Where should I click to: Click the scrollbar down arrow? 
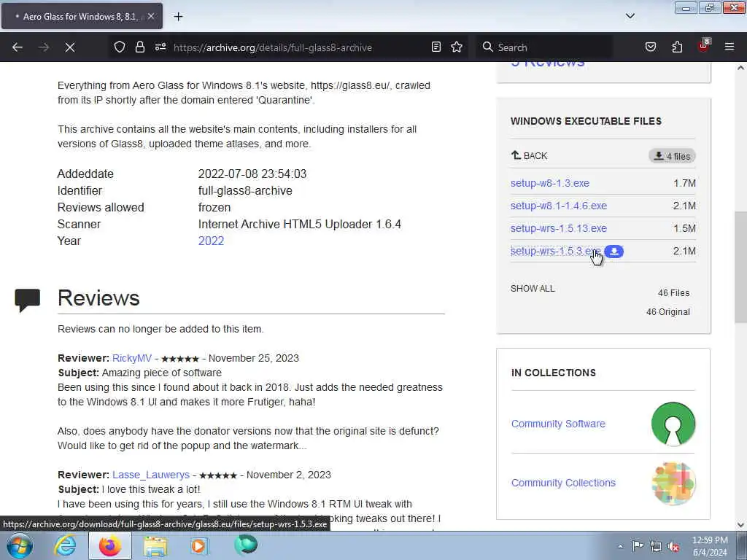(741, 524)
